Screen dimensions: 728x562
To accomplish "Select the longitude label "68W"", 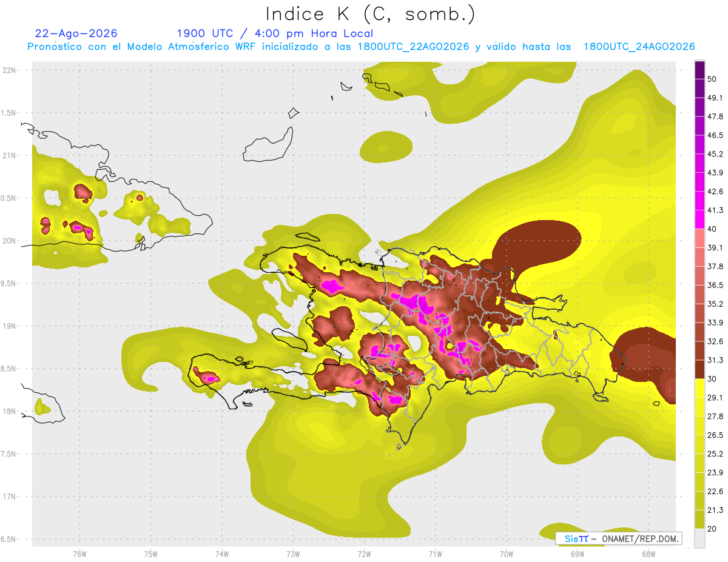I will [648, 554].
